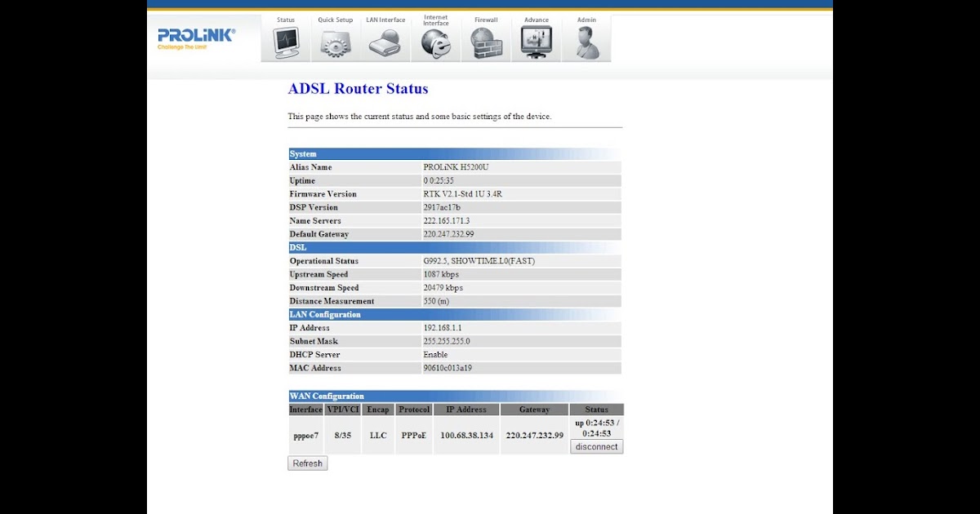Click operational status G992.5, SHOWTIME.L0(FAST)

tap(479, 261)
